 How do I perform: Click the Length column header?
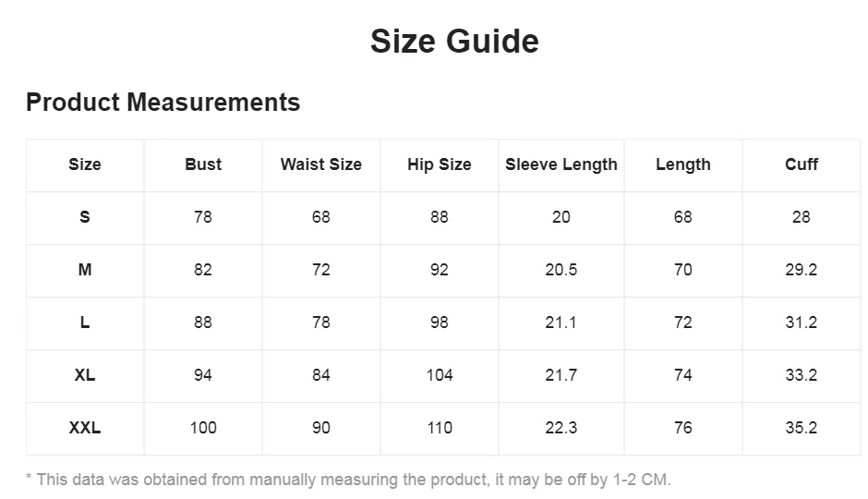click(683, 164)
